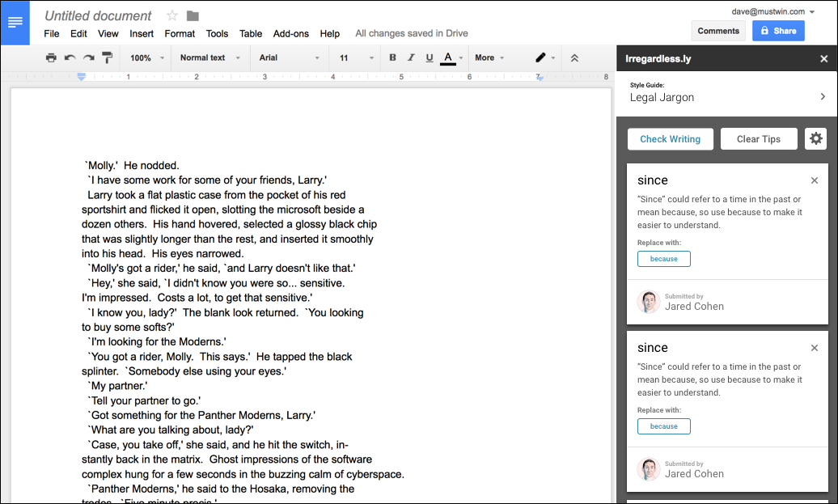
Task: Open the Insert menu
Action: point(141,34)
